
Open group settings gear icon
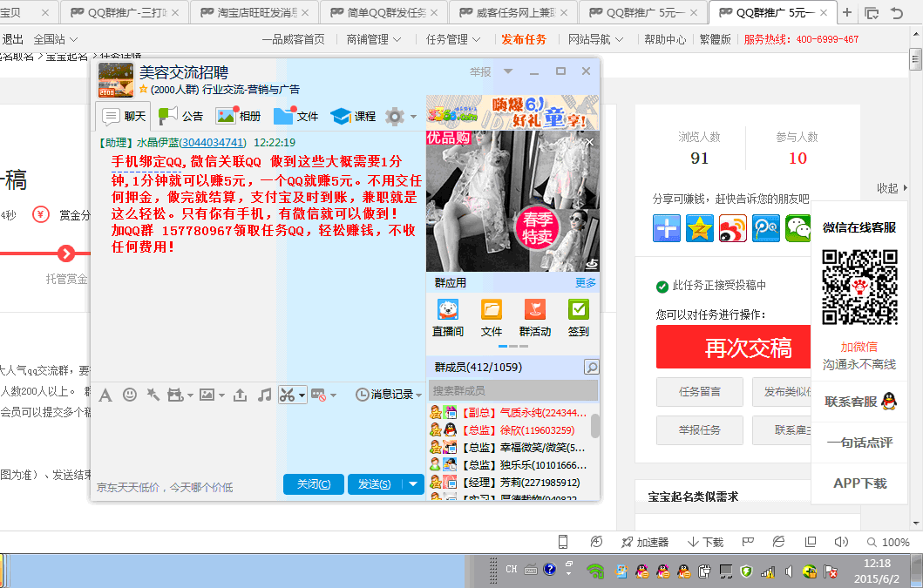pyautogui.click(x=395, y=117)
